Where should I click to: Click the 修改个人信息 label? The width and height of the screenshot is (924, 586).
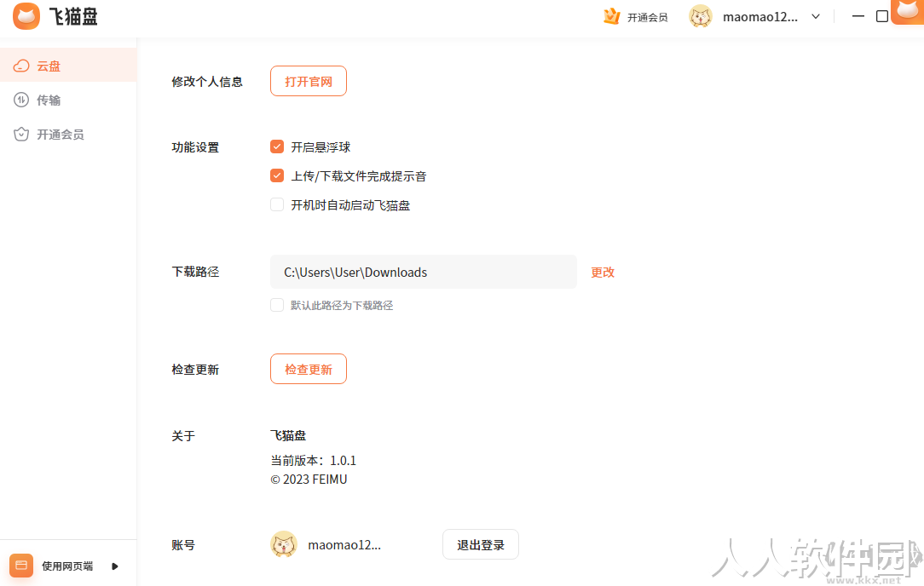click(x=207, y=82)
